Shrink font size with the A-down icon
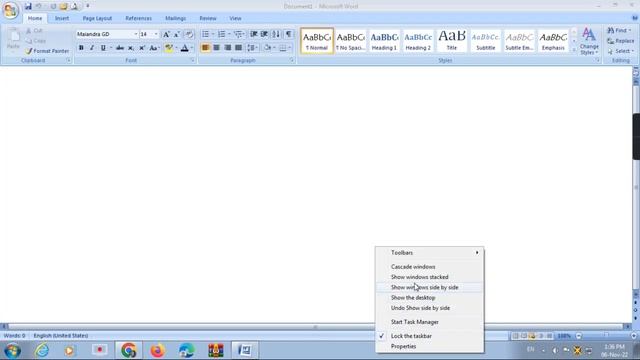This screenshot has width=640, height=360. (177, 34)
